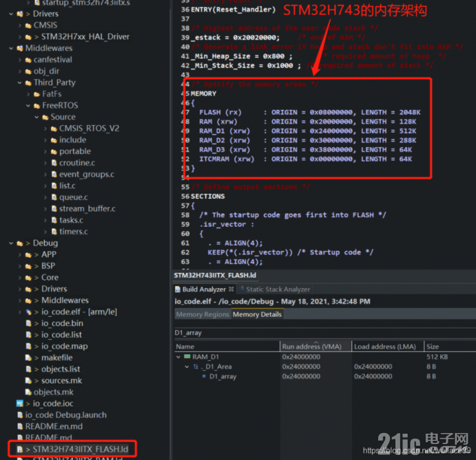
Task: Collapse the FreeRTOS folder
Action: click(28, 105)
